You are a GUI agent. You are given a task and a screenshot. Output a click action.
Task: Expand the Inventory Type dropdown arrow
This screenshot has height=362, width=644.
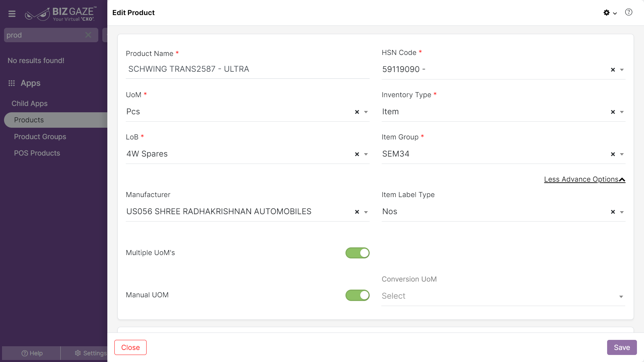[622, 112]
